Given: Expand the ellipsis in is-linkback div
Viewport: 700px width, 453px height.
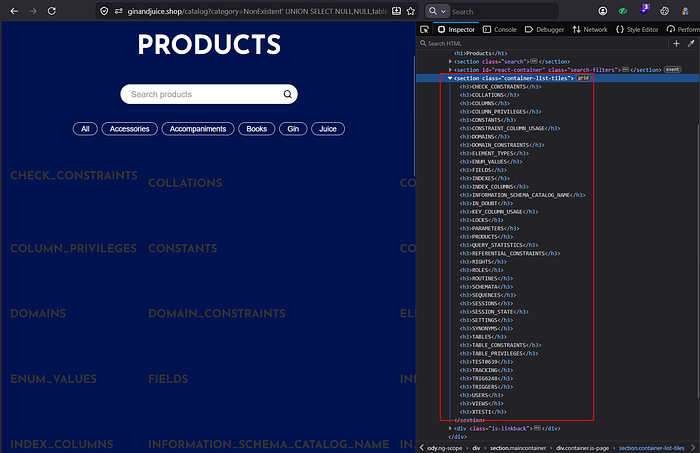Looking at the screenshot, I should [x=537, y=428].
